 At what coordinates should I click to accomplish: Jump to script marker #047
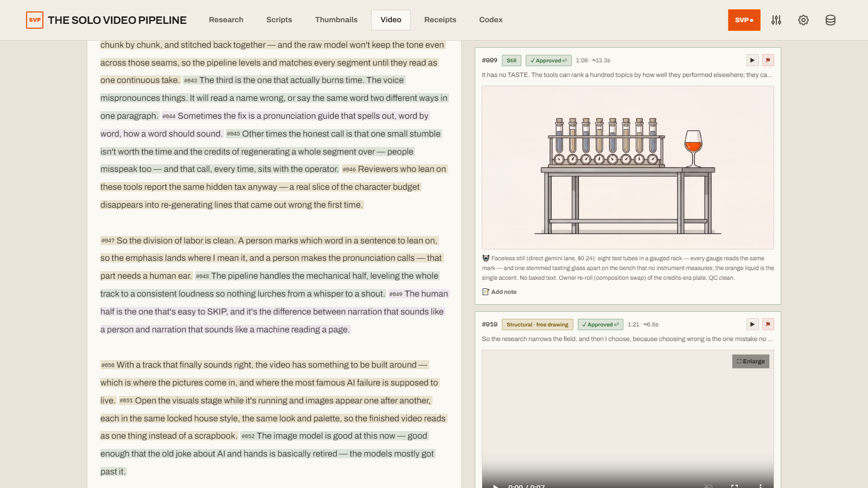(x=108, y=241)
